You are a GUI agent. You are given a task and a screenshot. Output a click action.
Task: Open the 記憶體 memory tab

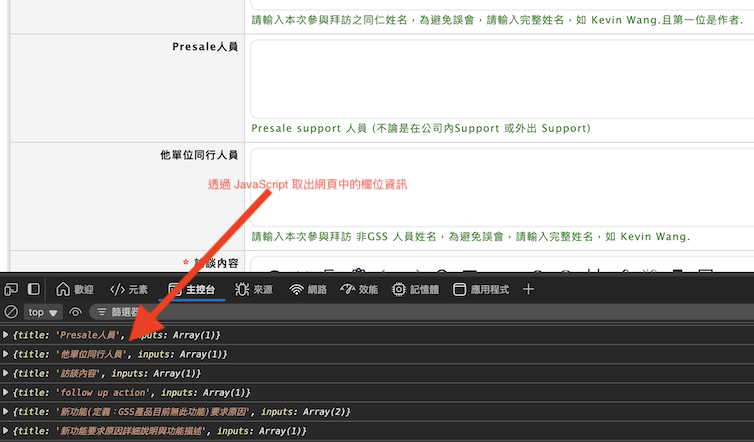(x=415, y=289)
